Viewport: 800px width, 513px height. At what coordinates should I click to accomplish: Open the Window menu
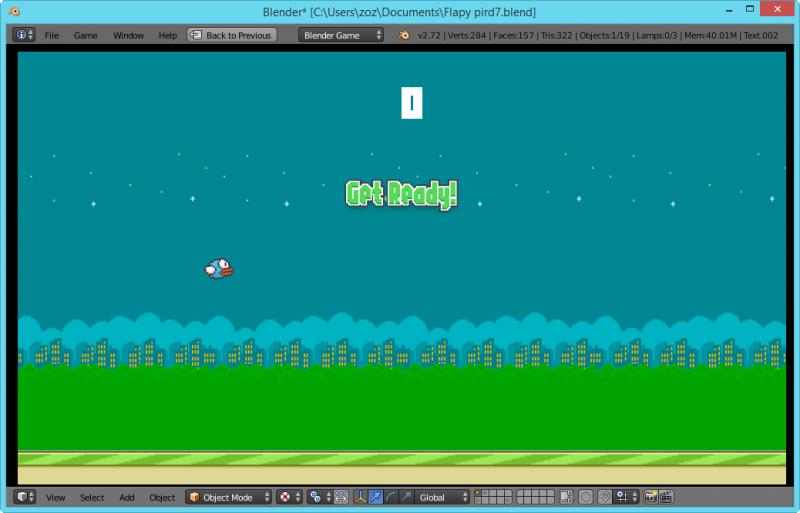click(x=128, y=35)
